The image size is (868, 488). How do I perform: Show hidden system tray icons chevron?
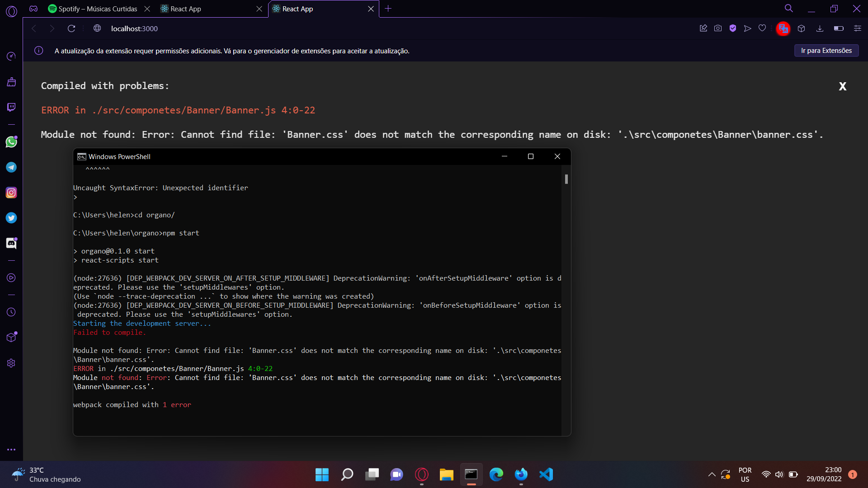point(712,474)
